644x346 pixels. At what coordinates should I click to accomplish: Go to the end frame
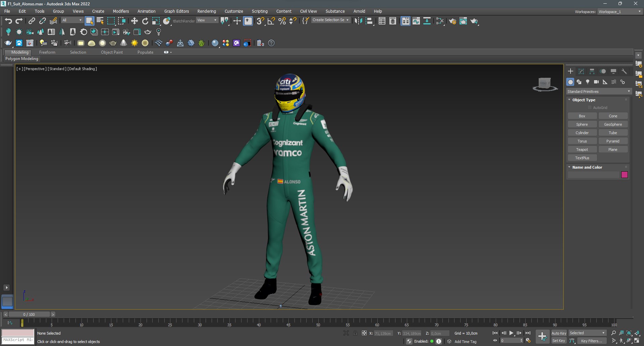pyautogui.click(x=528, y=333)
